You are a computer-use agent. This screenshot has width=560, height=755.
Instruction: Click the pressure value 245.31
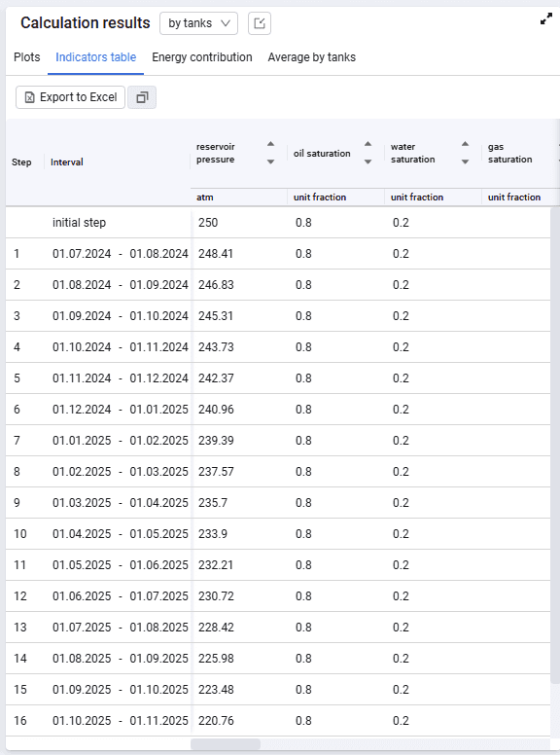tap(216, 316)
